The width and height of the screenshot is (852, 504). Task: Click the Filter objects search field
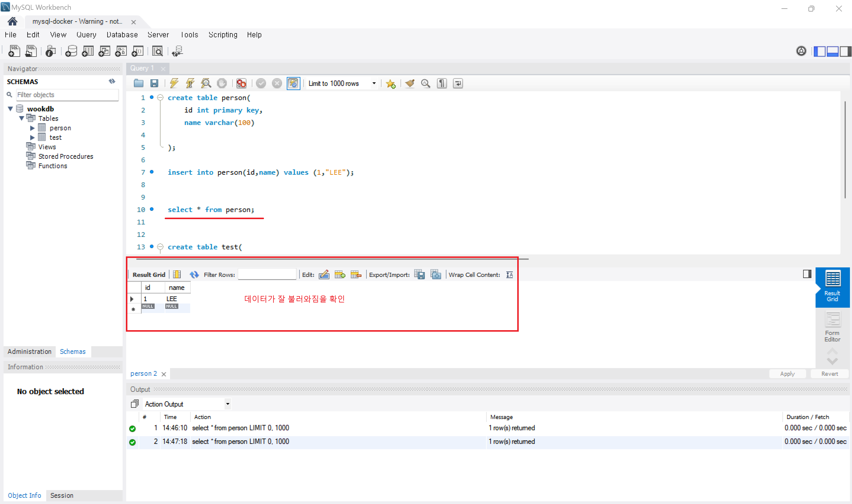67,95
